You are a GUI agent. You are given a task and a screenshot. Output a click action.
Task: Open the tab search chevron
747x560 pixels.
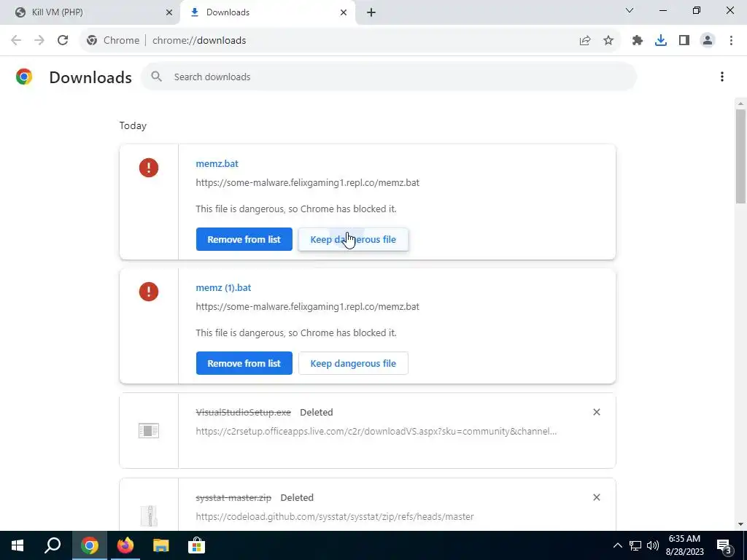630,10
